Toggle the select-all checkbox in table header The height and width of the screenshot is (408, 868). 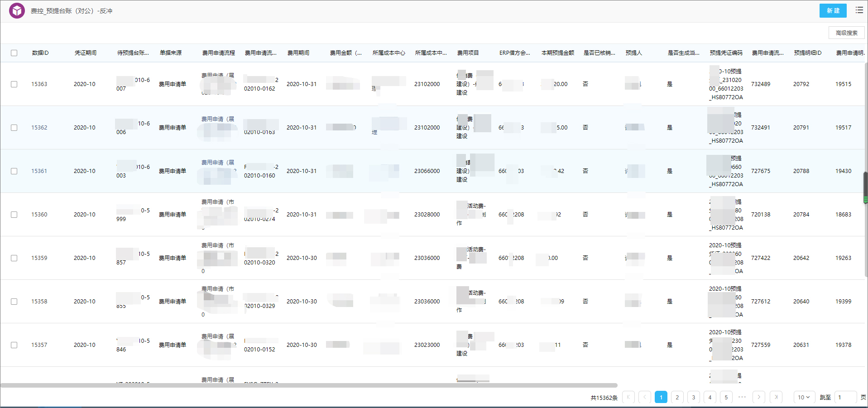tap(14, 53)
